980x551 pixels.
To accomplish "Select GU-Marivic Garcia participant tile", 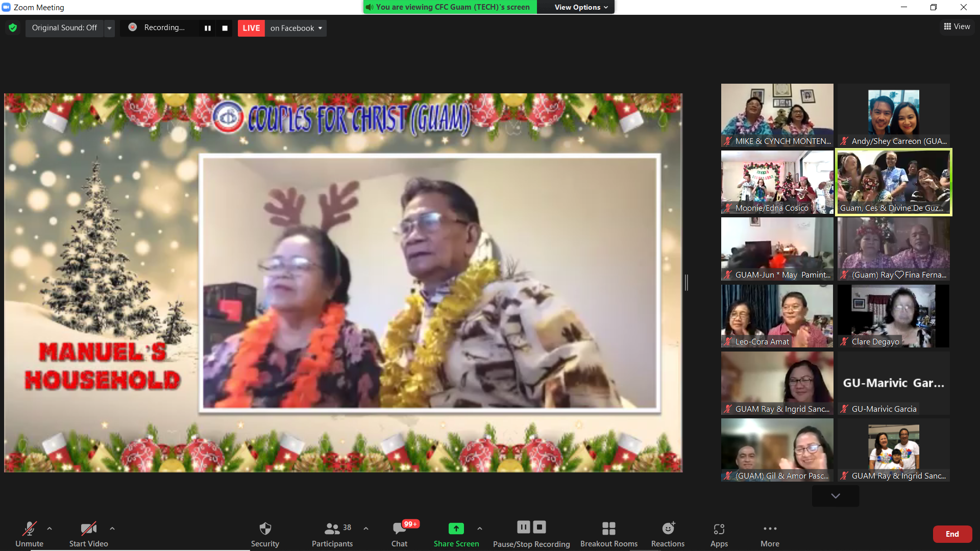I will coord(893,383).
